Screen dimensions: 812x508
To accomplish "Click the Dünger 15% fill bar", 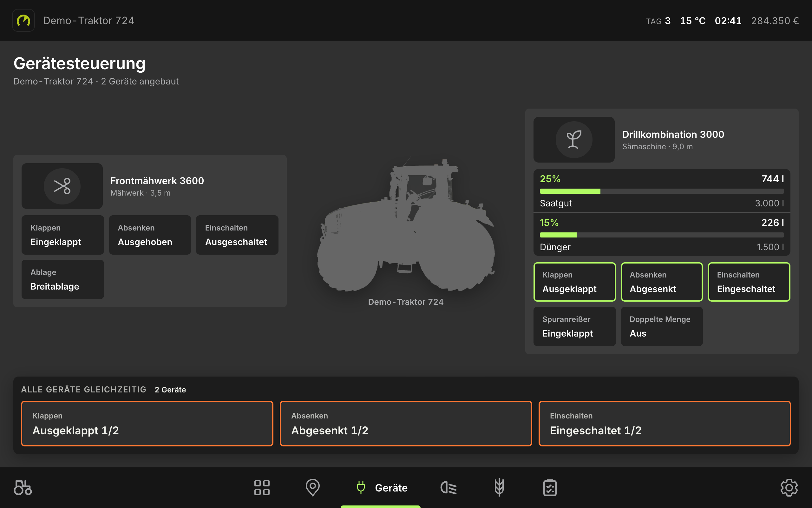I will (662, 235).
